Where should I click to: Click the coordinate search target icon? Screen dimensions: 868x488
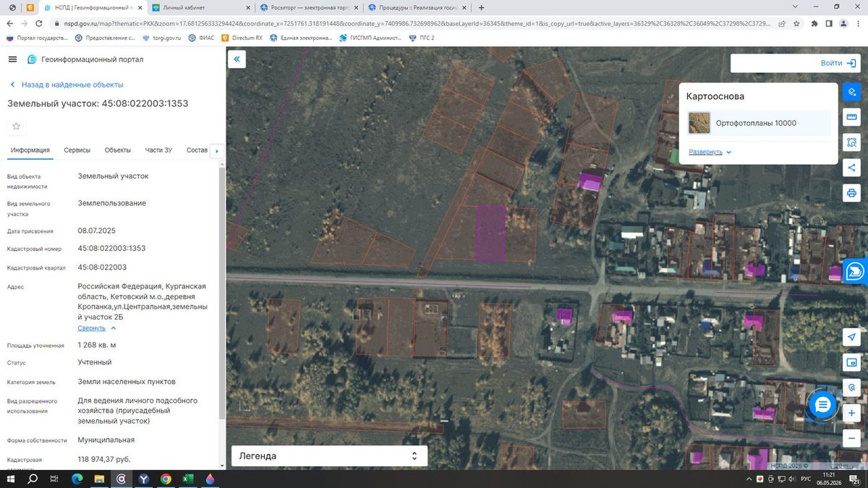point(851,388)
